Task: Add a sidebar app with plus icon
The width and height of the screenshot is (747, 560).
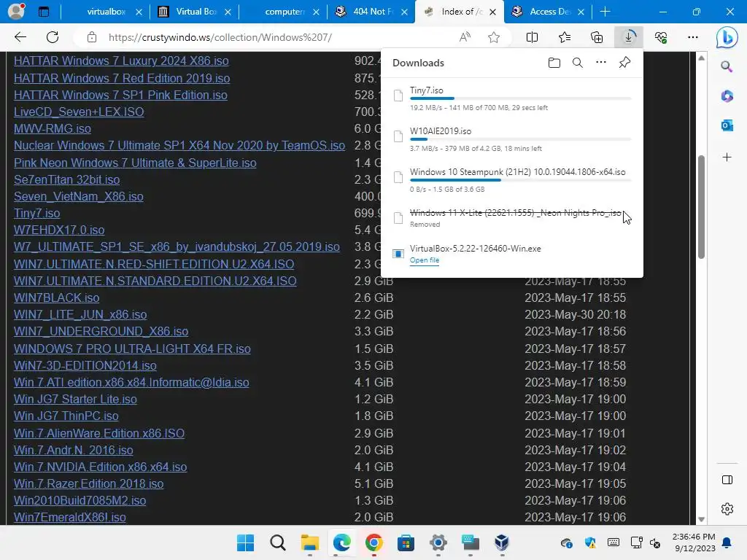Action: click(x=727, y=157)
